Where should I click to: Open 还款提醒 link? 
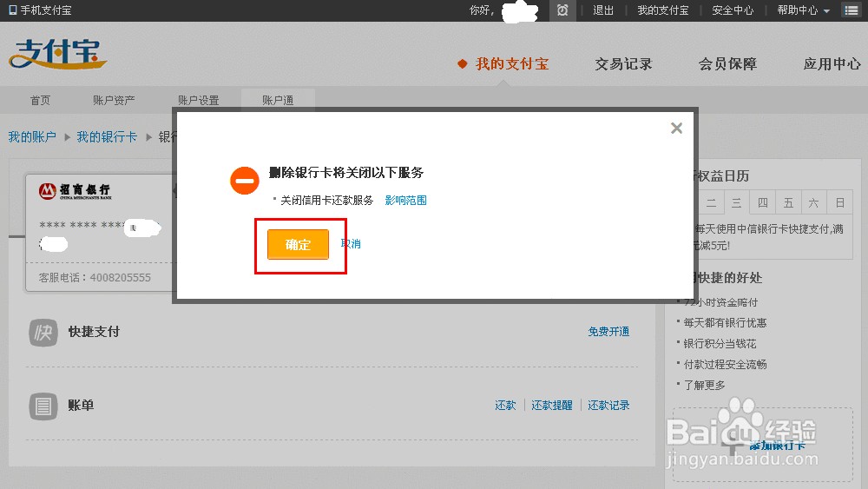[x=551, y=406]
